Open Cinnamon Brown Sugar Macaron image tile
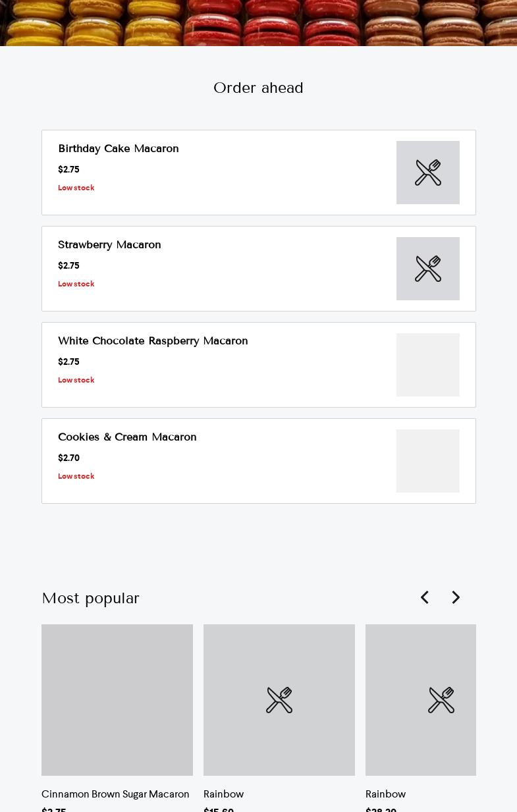The height and width of the screenshot is (812, 517). click(x=117, y=700)
